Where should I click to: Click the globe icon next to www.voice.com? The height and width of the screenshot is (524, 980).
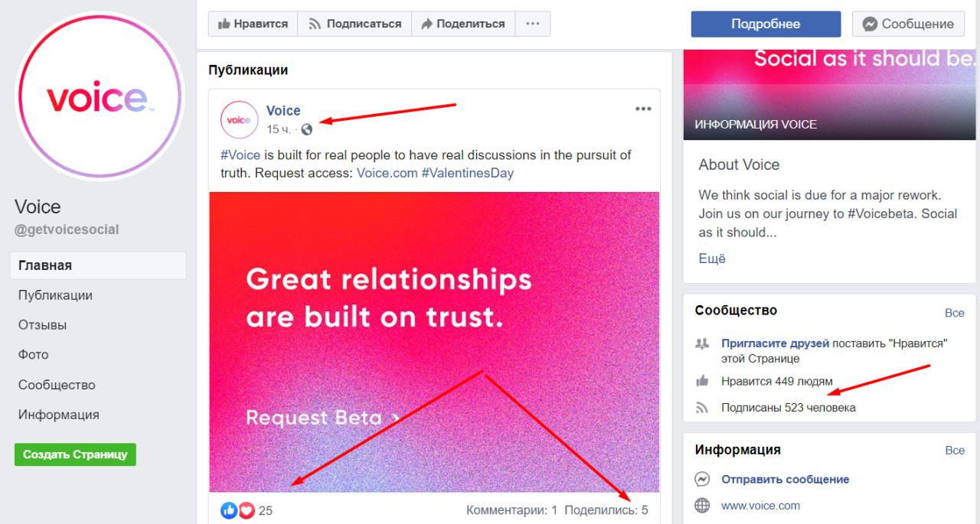click(702, 506)
